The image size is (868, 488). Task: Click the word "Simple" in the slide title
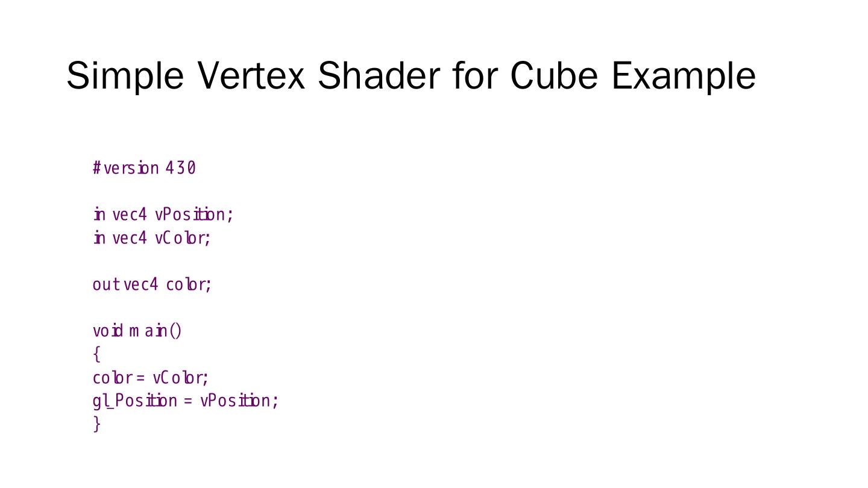tap(125, 77)
